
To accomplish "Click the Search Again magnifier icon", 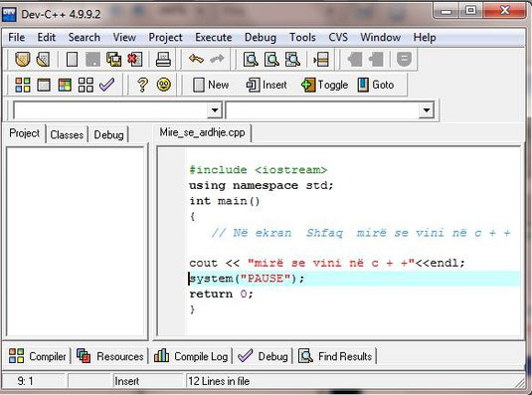I will point(292,60).
